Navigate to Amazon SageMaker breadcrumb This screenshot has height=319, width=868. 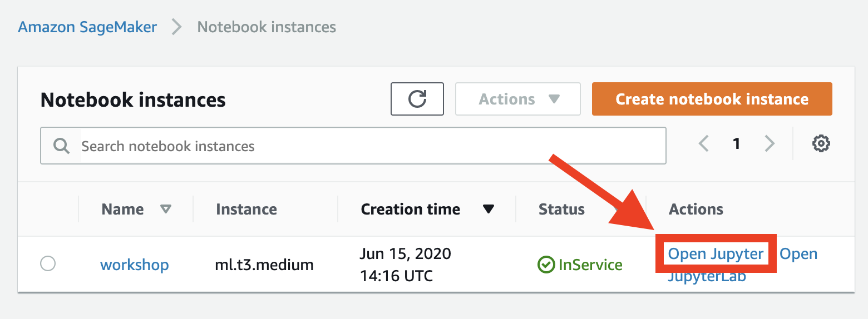87,27
